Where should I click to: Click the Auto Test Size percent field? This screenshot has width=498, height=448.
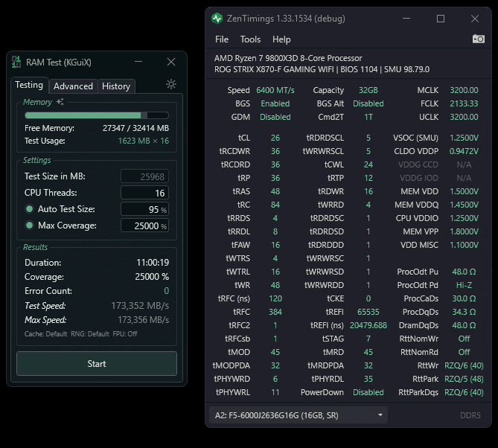(x=144, y=209)
